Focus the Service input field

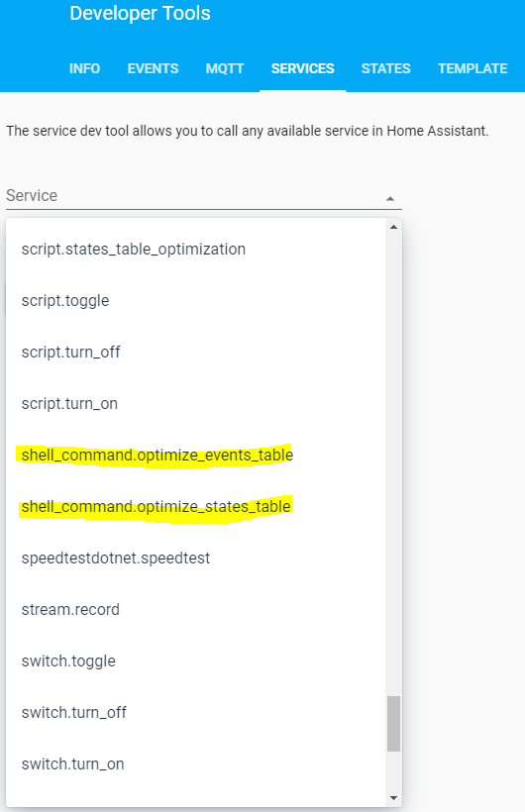204,196
